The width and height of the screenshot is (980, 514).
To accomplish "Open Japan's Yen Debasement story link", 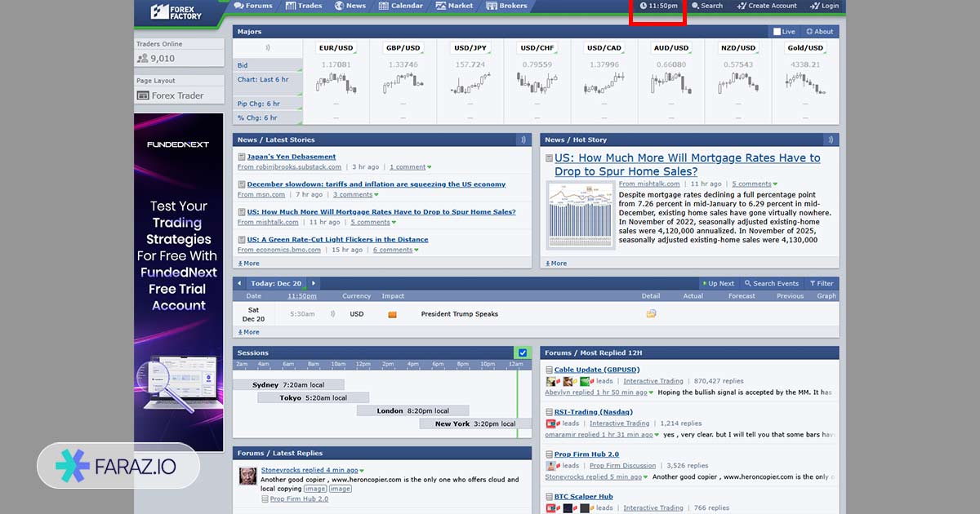I will (291, 157).
